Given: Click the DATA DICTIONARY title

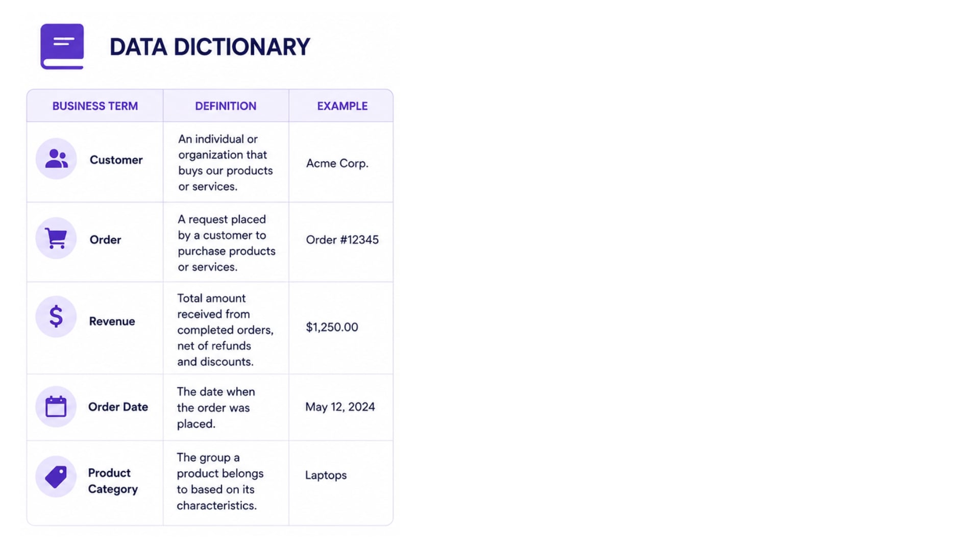Looking at the screenshot, I should click(x=210, y=47).
